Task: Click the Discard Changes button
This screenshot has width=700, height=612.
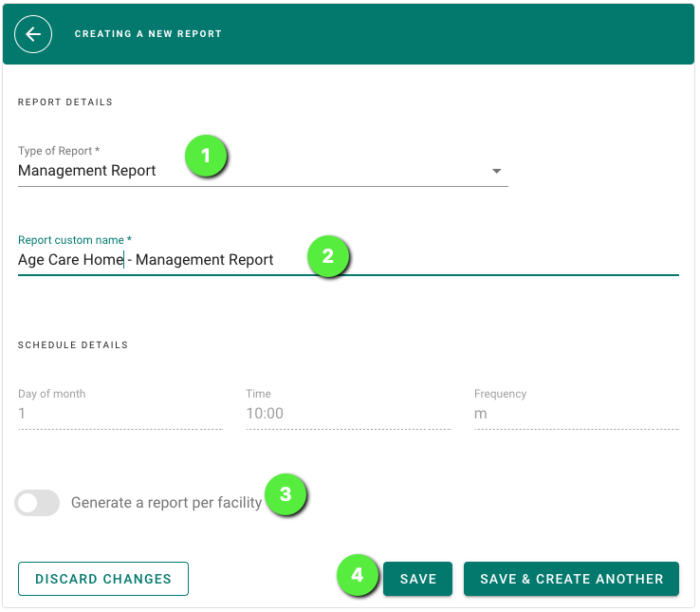Action: coord(103,579)
